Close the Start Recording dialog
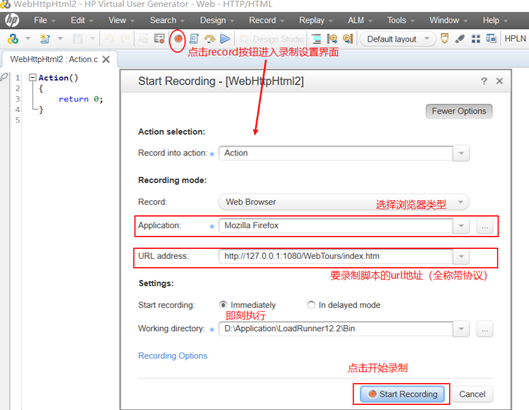The width and height of the screenshot is (529, 410). [x=500, y=81]
